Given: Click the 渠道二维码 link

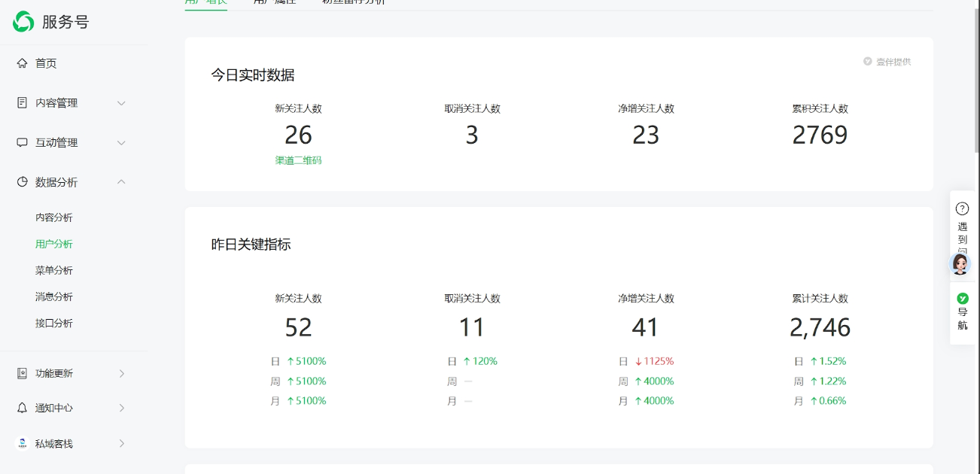Looking at the screenshot, I should [x=298, y=160].
